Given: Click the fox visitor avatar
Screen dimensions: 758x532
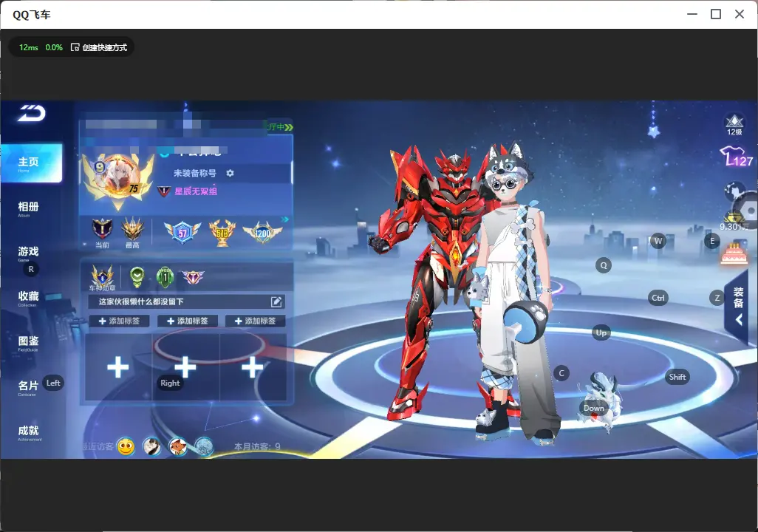Looking at the screenshot, I should (178, 446).
